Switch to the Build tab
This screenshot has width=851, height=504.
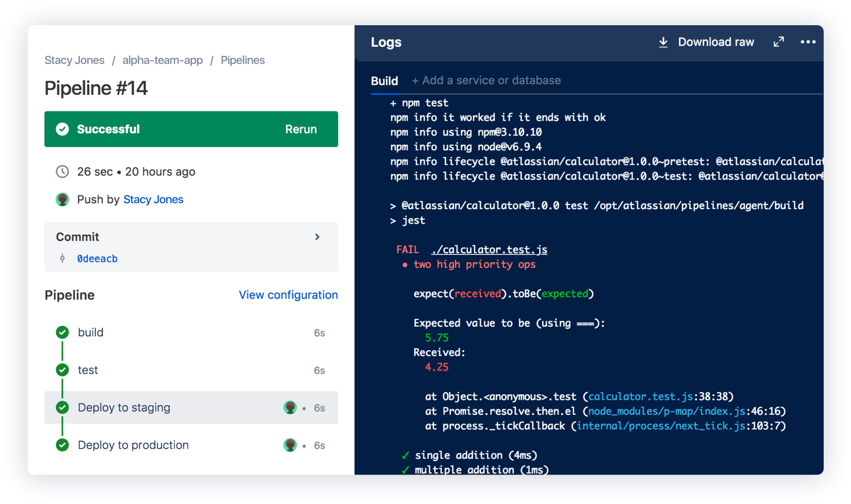[385, 80]
